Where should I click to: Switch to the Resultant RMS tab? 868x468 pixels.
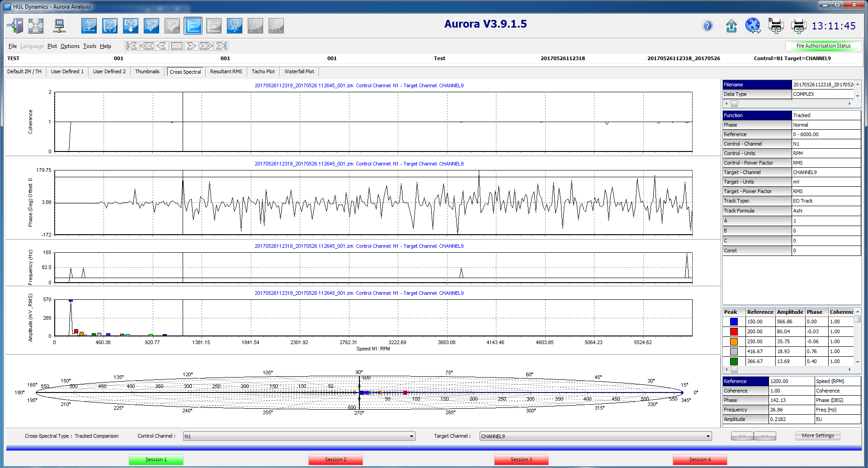point(226,71)
